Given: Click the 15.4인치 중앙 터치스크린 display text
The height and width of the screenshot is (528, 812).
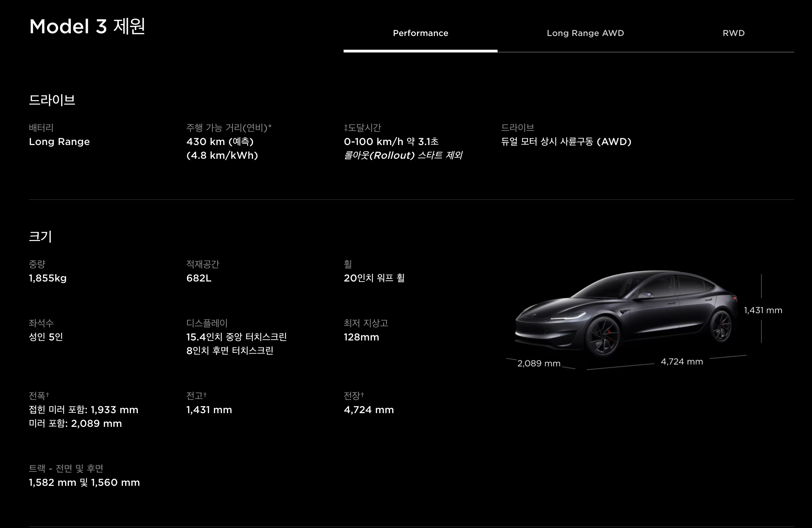Looking at the screenshot, I should [236, 337].
